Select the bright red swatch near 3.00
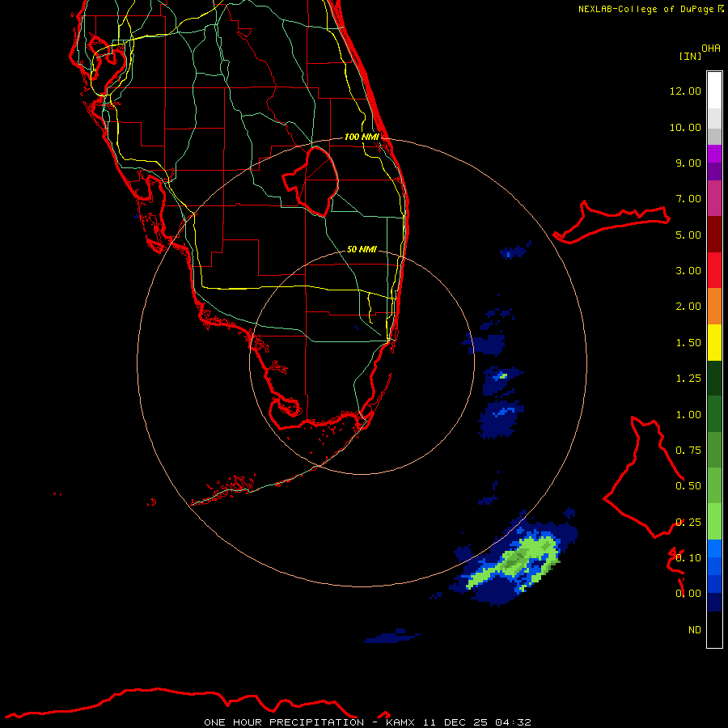The width and height of the screenshot is (728, 728). coord(714,270)
